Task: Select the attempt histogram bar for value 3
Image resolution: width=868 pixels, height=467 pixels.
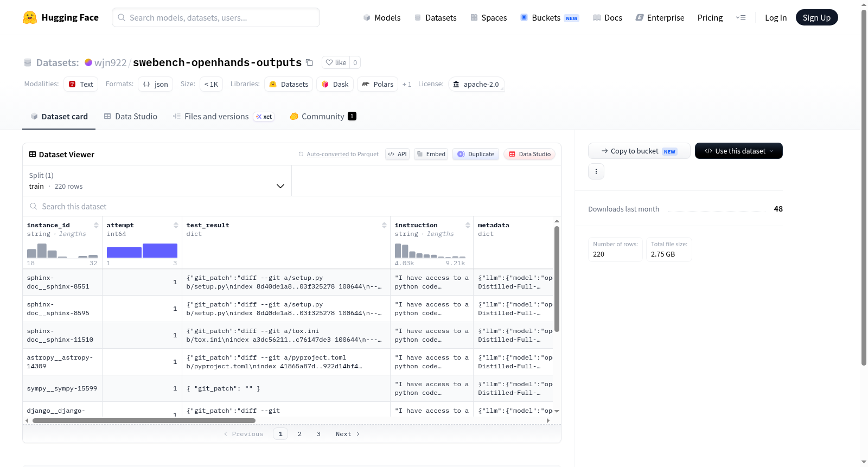Action: (x=160, y=251)
